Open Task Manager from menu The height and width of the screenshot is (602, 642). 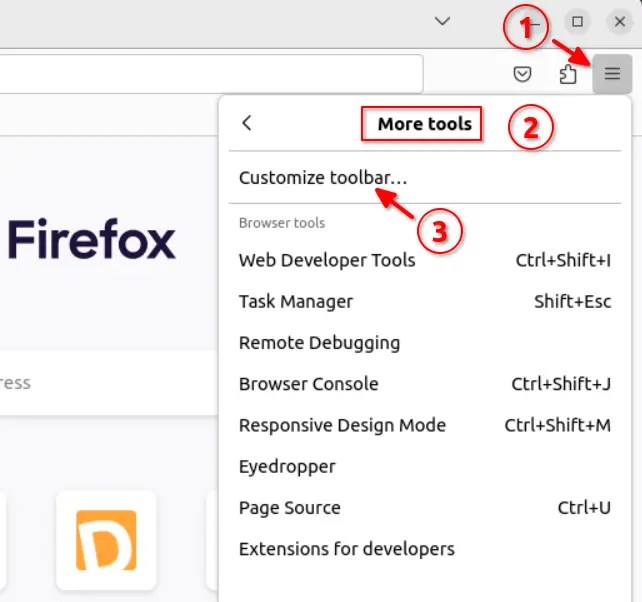[x=425, y=302]
